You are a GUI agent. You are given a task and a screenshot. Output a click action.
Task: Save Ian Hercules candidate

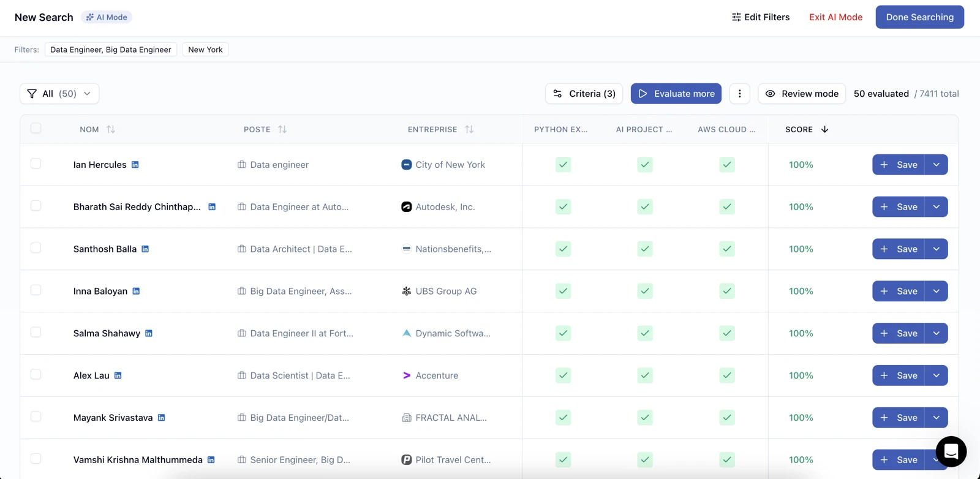[899, 165]
